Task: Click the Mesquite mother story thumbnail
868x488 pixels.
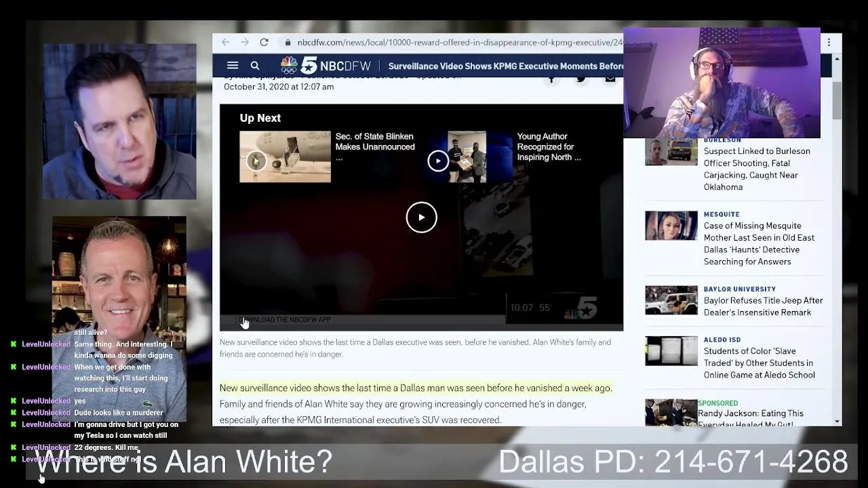Action: pyautogui.click(x=671, y=226)
